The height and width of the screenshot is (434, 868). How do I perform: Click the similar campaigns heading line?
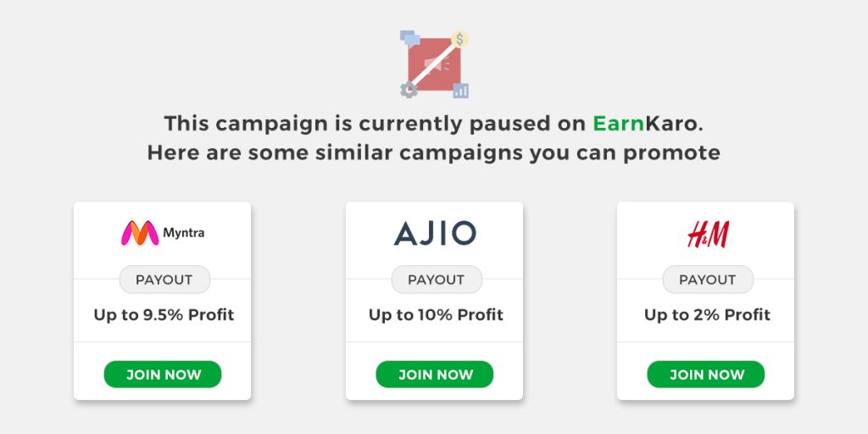coord(433,153)
